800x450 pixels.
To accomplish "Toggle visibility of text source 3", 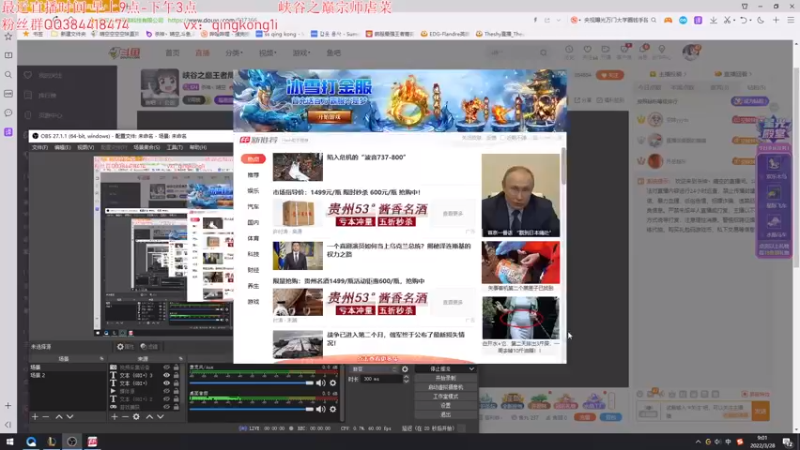I will (x=166, y=375).
